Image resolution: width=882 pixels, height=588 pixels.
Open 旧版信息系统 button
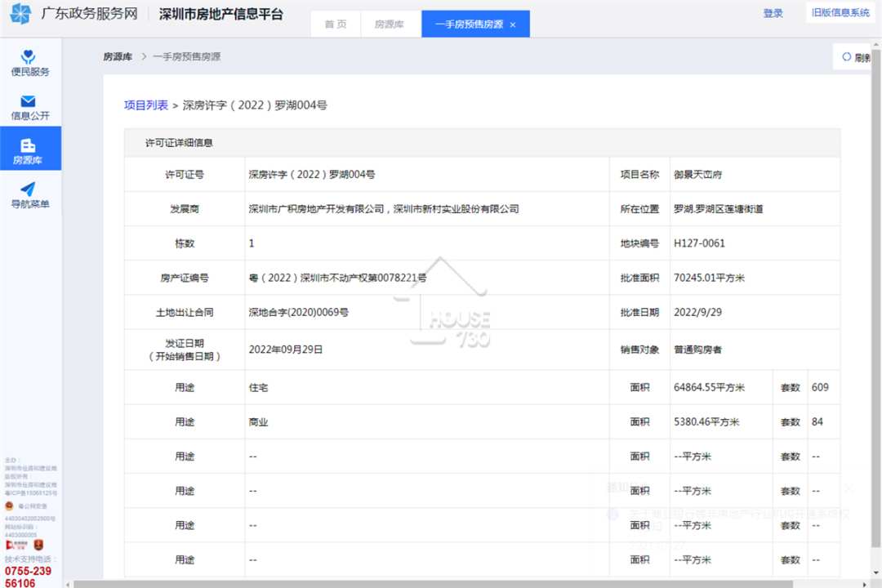[x=840, y=12]
